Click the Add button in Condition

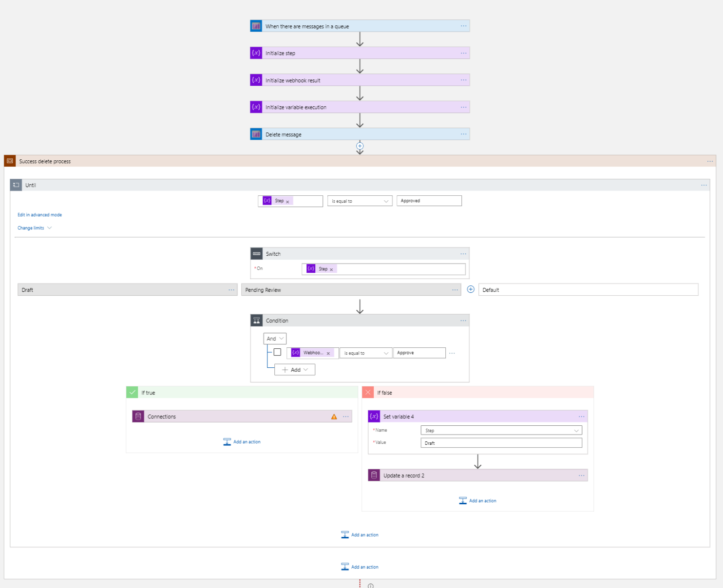[x=295, y=370]
